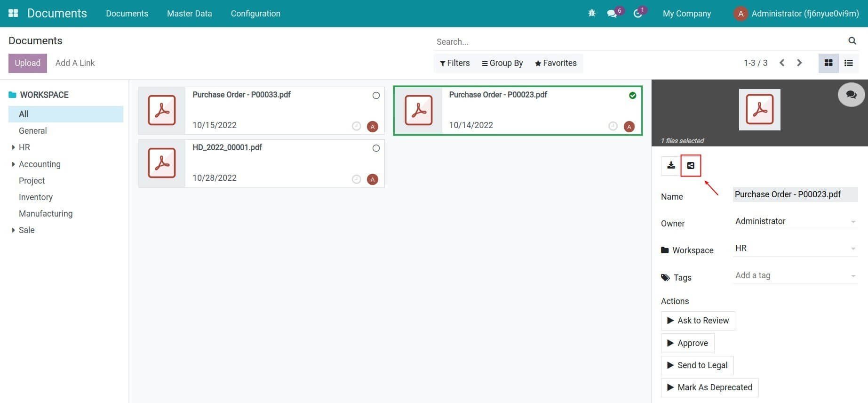Image resolution: width=868 pixels, height=403 pixels.
Task: Expand the Accounting workspace folder
Action: (x=13, y=164)
